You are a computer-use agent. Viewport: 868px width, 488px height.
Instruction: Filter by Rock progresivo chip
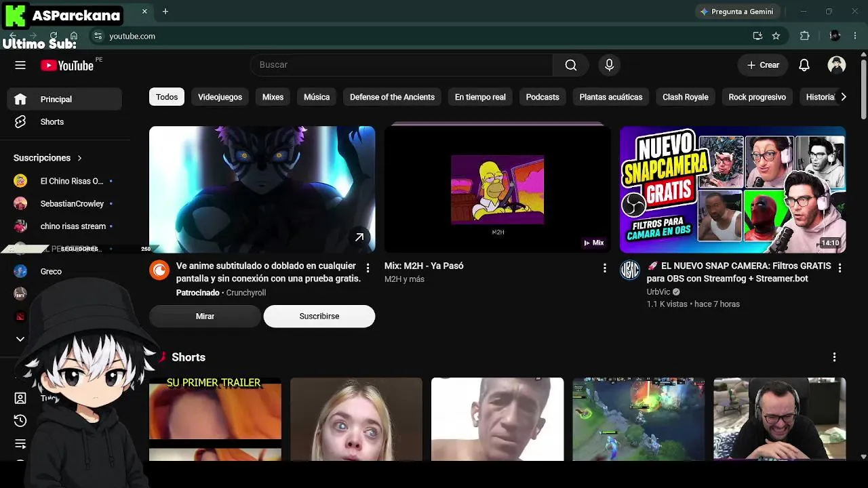[x=757, y=97]
